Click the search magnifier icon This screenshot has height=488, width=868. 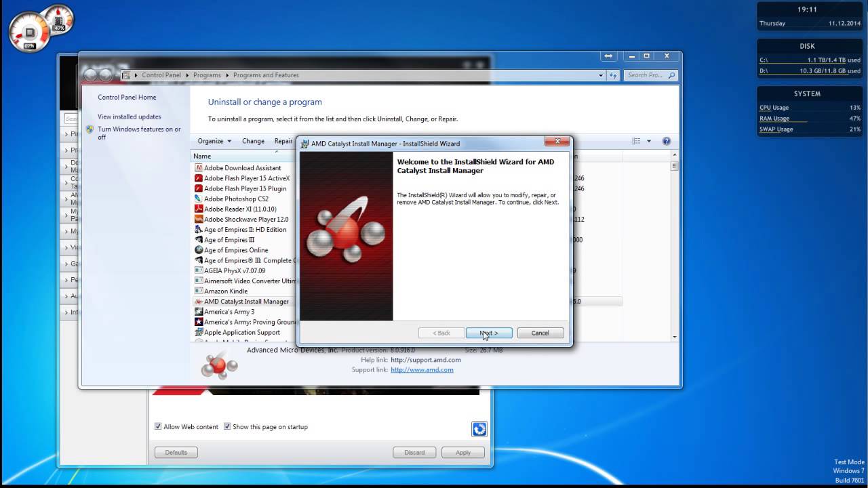(671, 75)
